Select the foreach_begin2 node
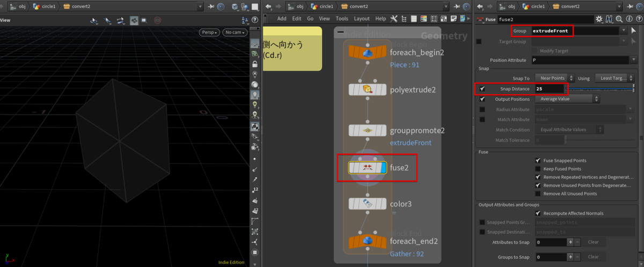This screenshot has width=644, height=267. coord(367,53)
